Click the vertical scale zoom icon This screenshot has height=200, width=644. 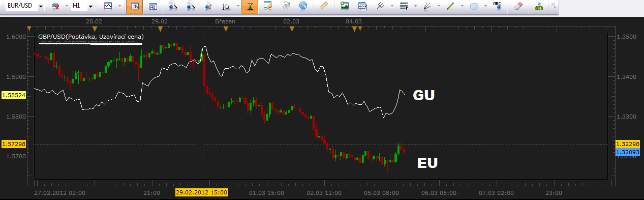226,7
